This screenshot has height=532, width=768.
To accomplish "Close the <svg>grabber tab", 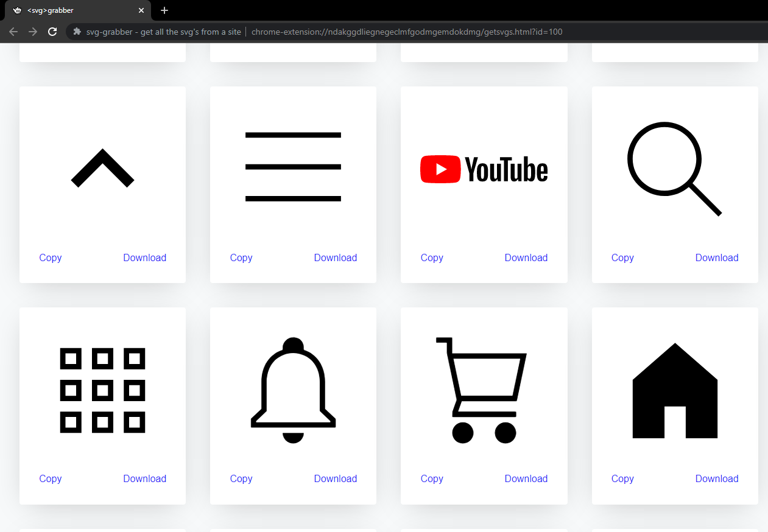I will [141, 10].
